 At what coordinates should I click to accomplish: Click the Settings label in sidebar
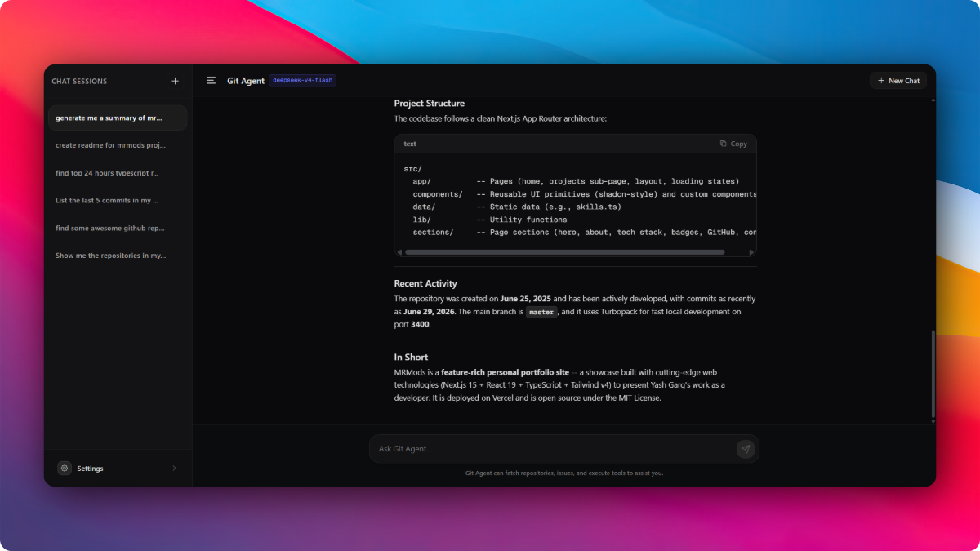pyautogui.click(x=91, y=469)
